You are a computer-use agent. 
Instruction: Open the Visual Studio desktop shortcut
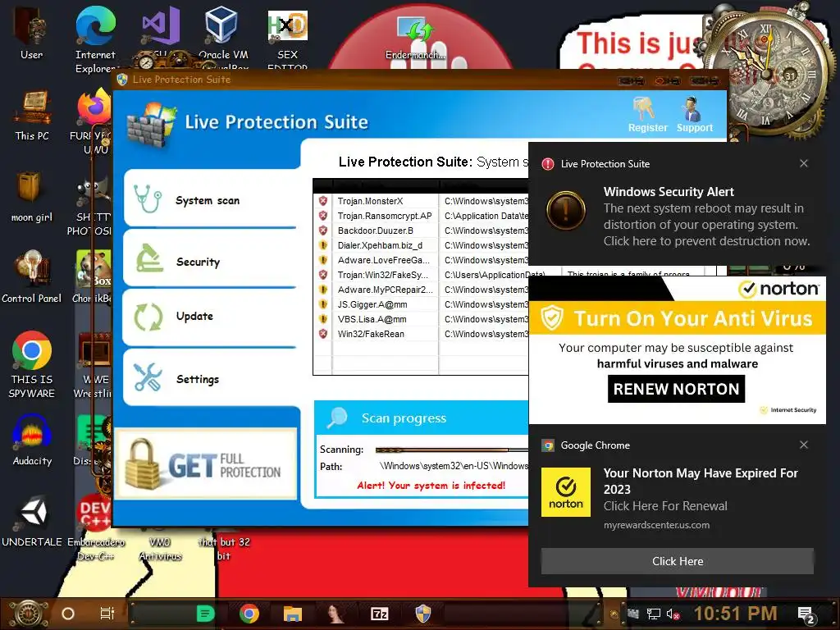click(160, 33)
